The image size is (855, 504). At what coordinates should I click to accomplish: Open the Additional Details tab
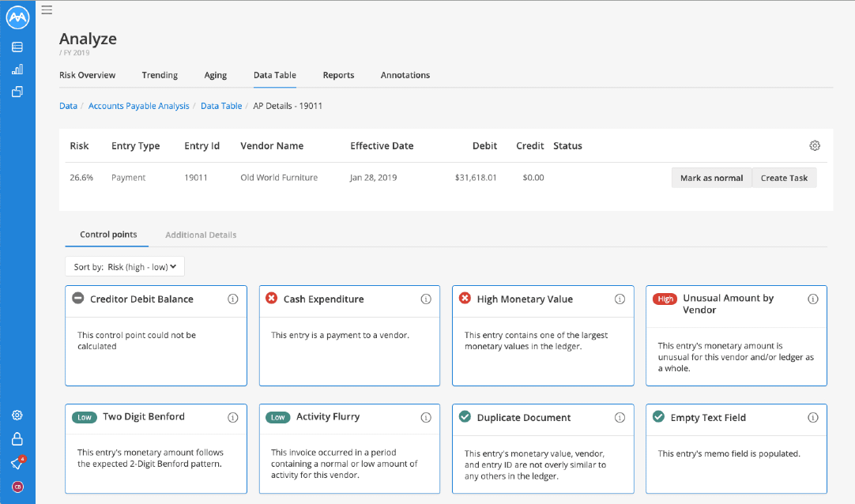pyautogui.click(x=201, y=235)
